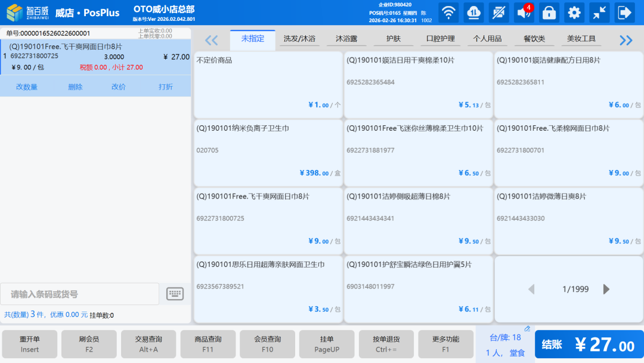The width and height of the screenshot is (644, 363).
Task: Edit table number with the pencil icon
Action: click(527, 328)
